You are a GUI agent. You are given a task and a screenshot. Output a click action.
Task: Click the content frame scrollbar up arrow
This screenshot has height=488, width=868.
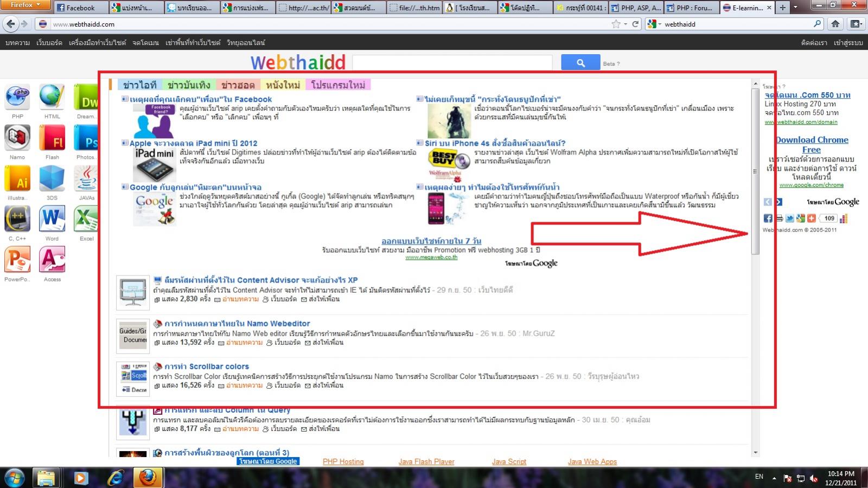point(755,84)
